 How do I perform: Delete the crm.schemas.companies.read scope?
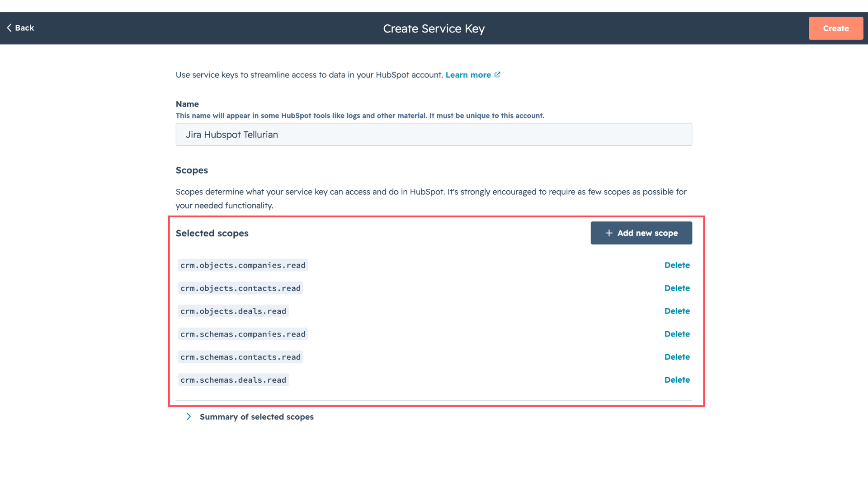677,334
